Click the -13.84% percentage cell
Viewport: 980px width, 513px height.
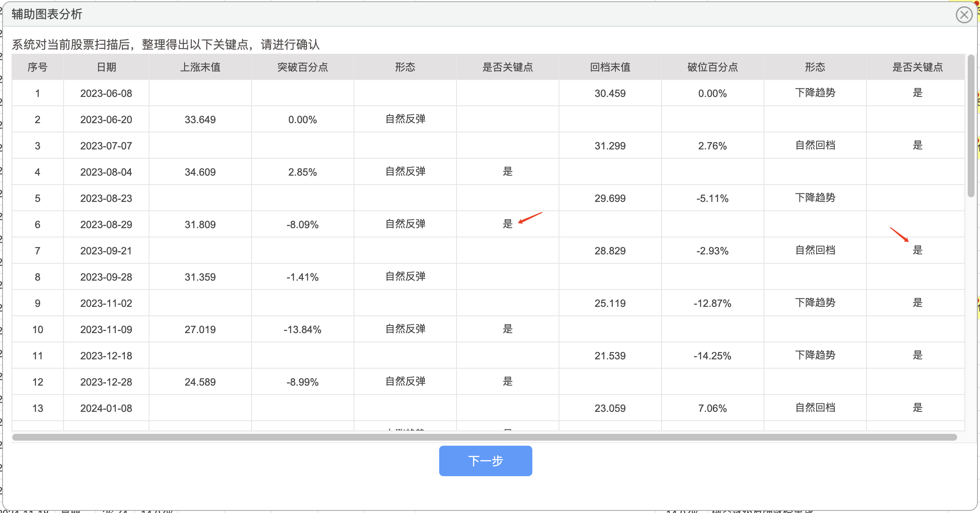(x=303, y=329)
